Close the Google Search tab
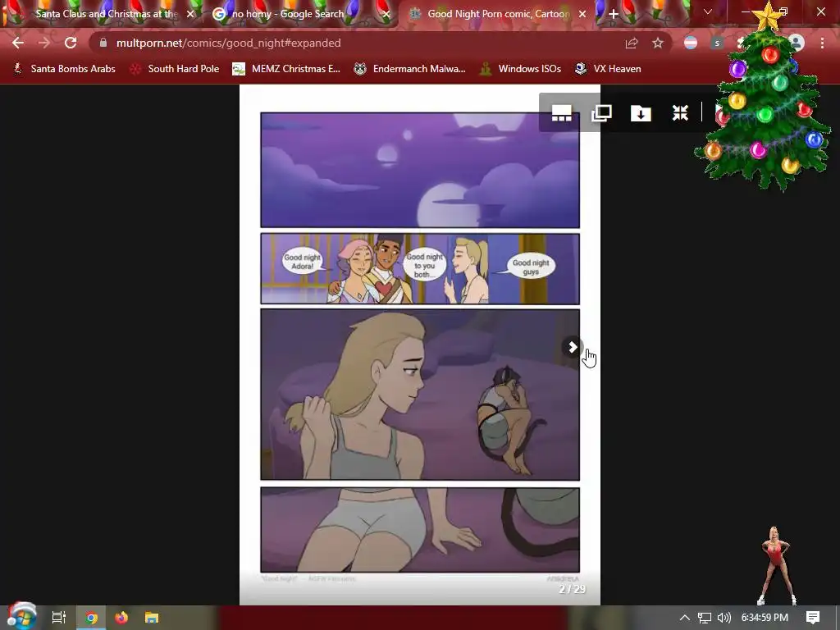 coord(386,14)
